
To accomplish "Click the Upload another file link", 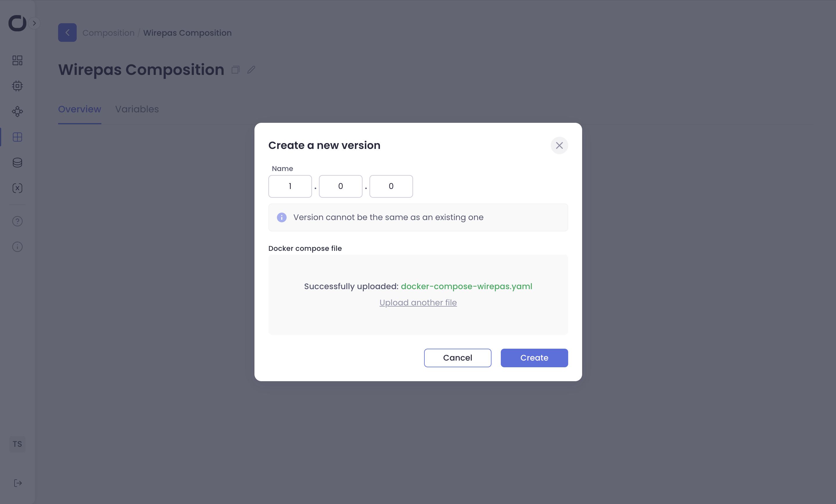I will 418,303.
